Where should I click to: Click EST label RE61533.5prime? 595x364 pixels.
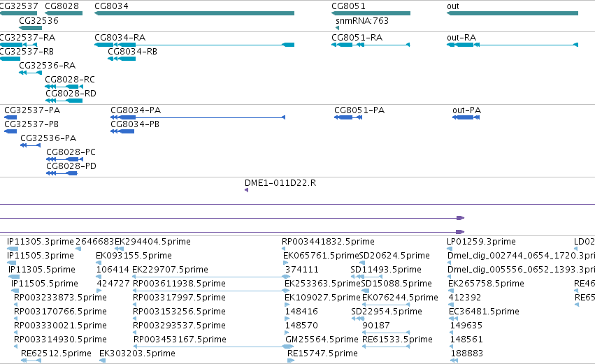[397, 340]
